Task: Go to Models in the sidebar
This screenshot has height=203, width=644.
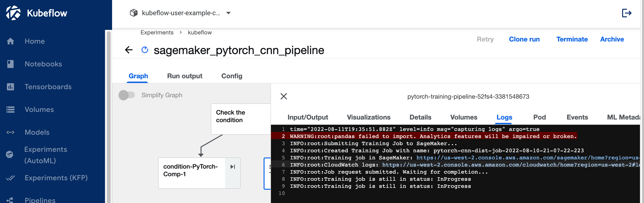Action: coord(37,132)
